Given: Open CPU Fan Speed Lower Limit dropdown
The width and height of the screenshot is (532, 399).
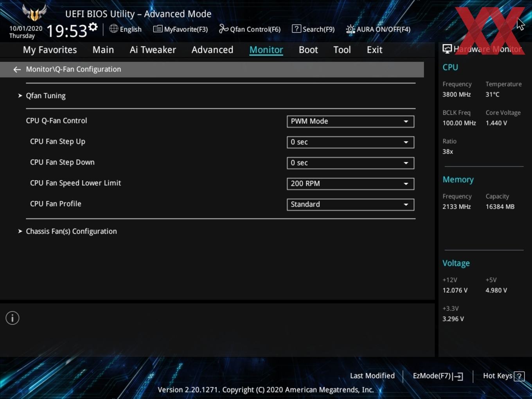Looking at the screenshot, I should click(x=350, y=183).
